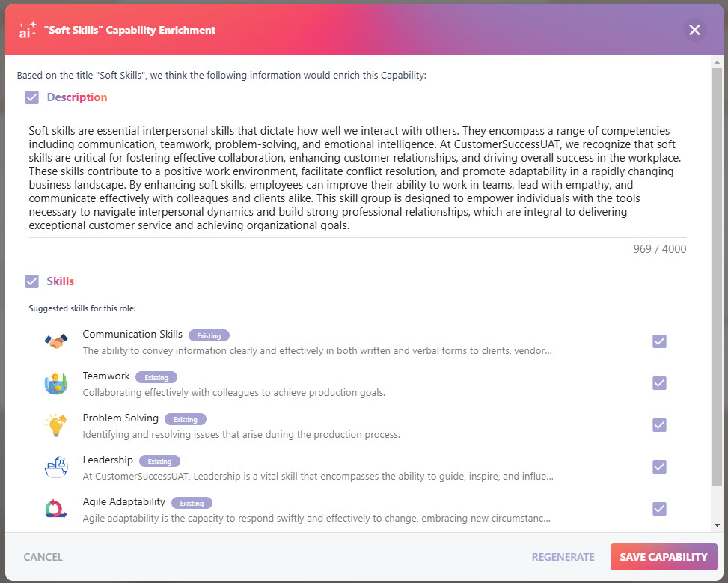Untick the Problem Solving checkbox
Screen dimensions: 728x583
[659, 425]
